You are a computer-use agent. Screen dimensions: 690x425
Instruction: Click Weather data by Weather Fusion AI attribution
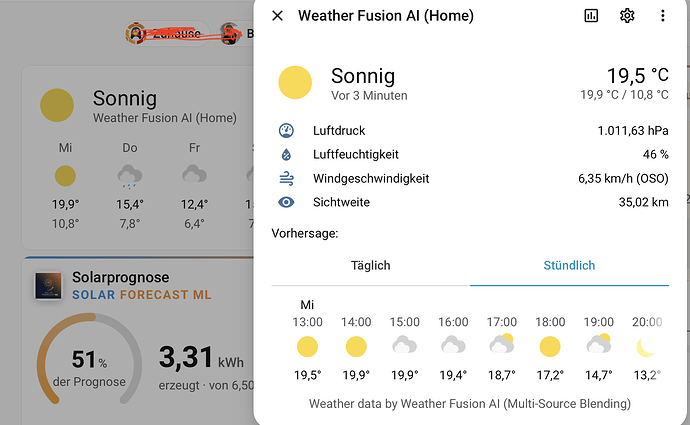point(470,404)
